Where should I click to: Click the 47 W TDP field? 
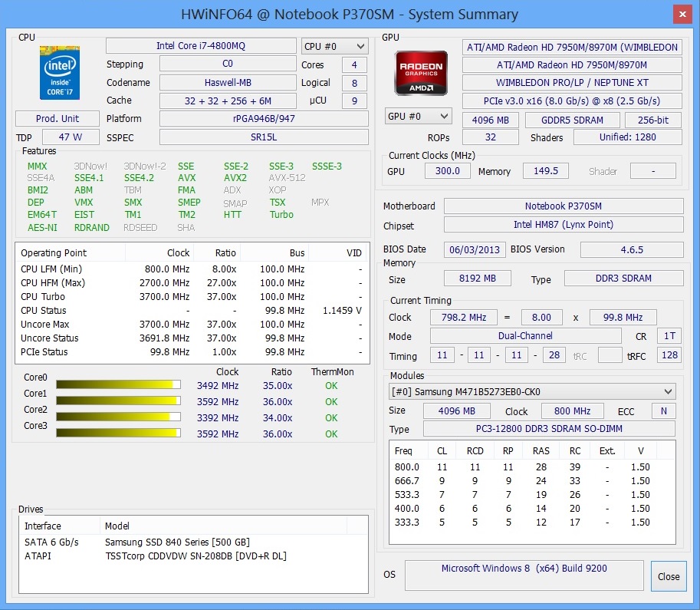tap(71, 137)
